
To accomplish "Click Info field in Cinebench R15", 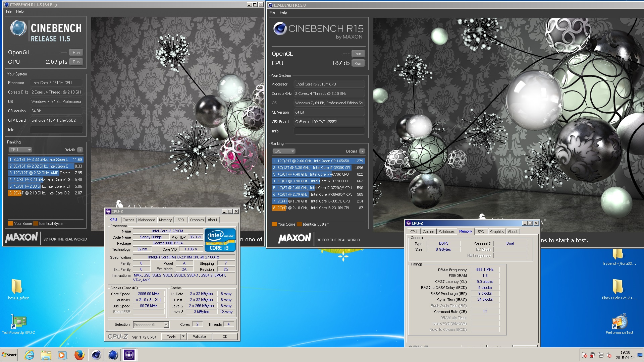I will coord(329,131).
